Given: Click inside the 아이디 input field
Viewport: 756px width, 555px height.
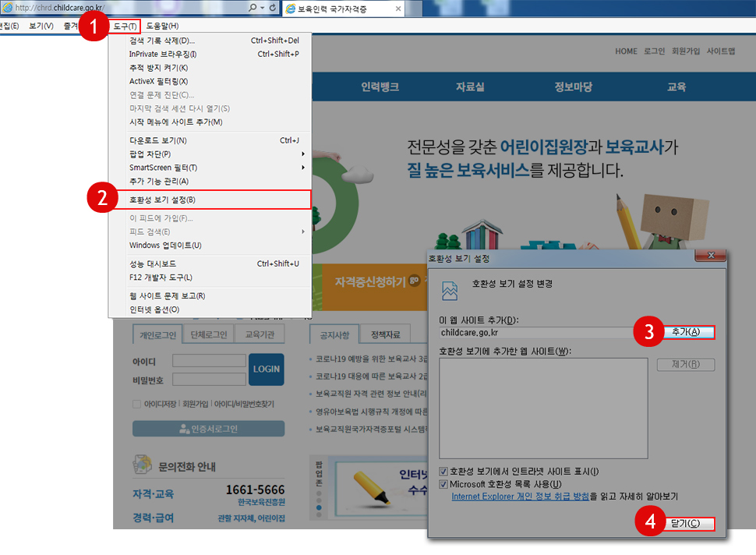Looking at the screenshot, I should pyautogui.click(x=210, y=361).
